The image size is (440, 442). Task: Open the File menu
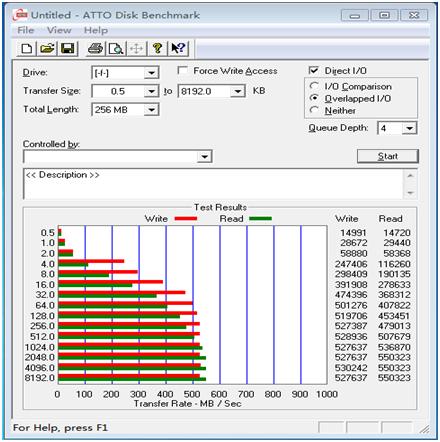tap(26, 30)
